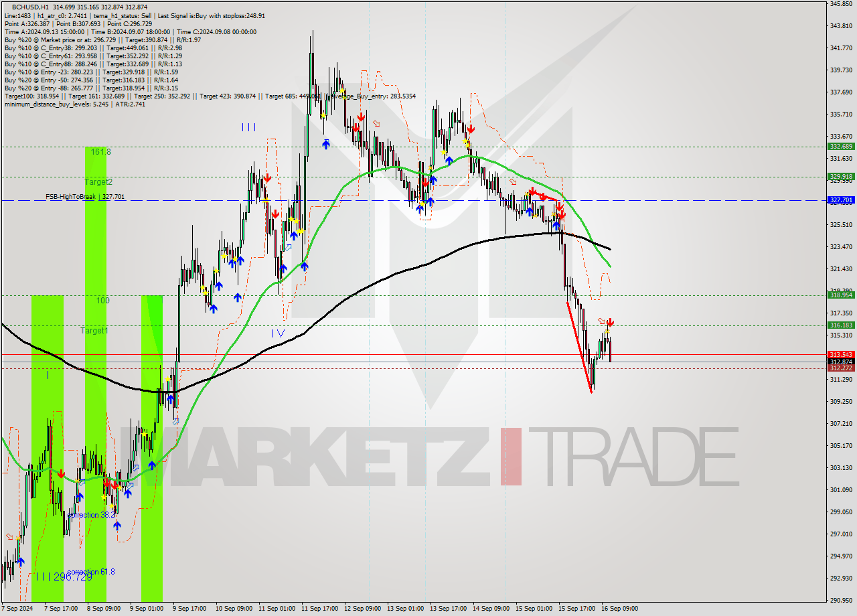Click the red 312.272 price tag
This screenshot has width=857, height=616.
(841, 368)
